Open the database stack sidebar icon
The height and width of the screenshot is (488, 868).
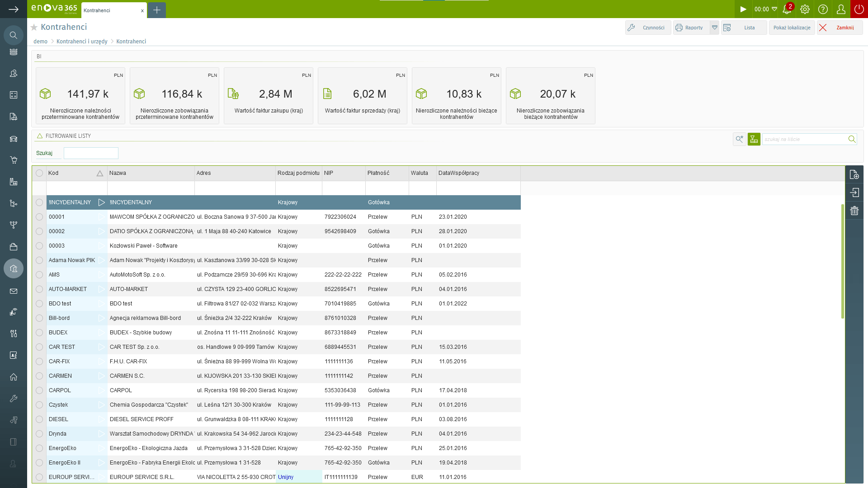[14, 52]
